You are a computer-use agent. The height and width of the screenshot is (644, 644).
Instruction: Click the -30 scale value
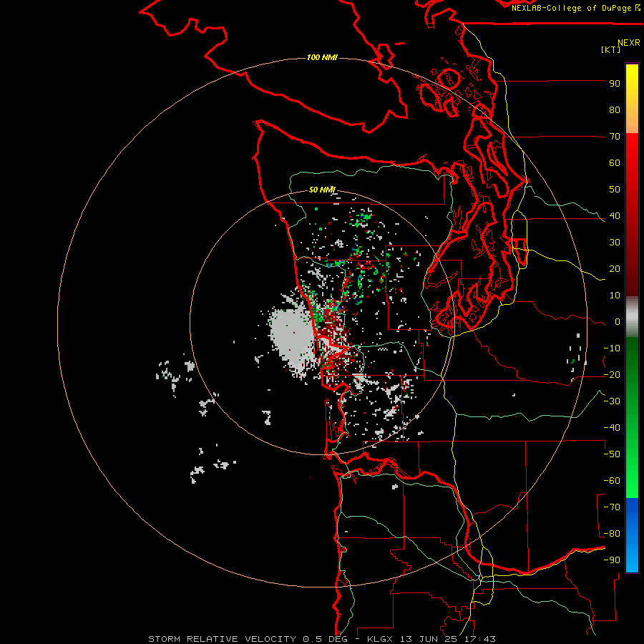pyautogui.click(x=612, y=401)
